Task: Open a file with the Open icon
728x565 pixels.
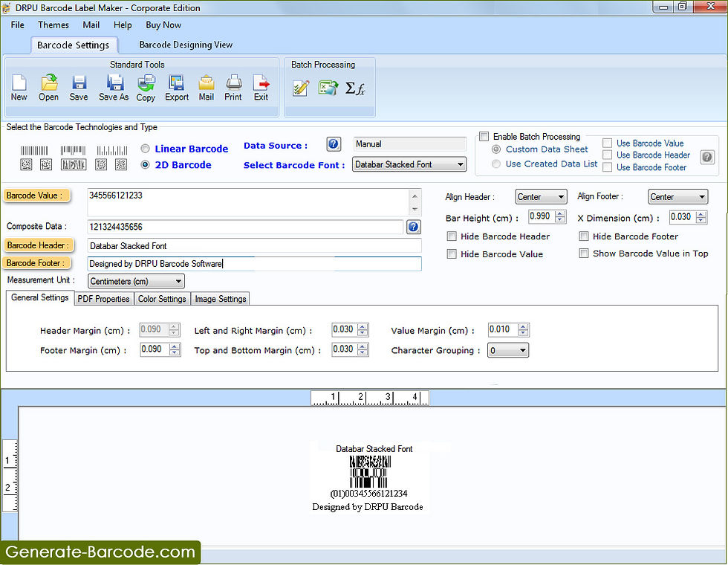Action: [49, 88]
